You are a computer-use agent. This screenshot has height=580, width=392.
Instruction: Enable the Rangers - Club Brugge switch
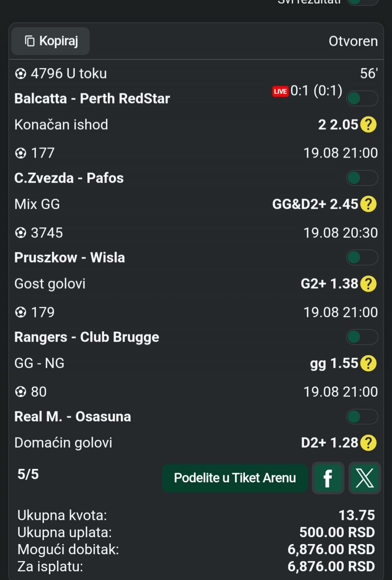tap(362, 337)
